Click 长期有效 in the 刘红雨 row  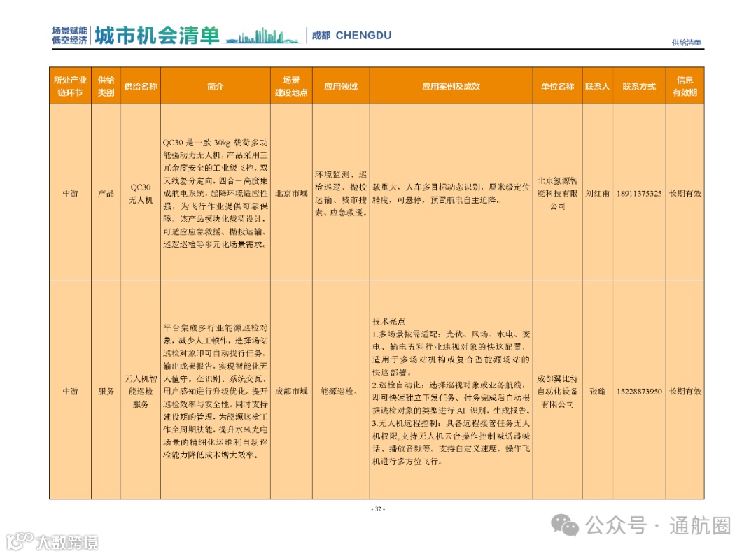click(x=685, y=193)
